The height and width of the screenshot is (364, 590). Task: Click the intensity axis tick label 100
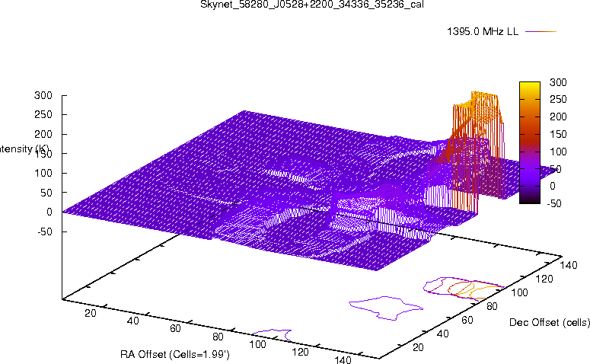[x=43, y=173]
